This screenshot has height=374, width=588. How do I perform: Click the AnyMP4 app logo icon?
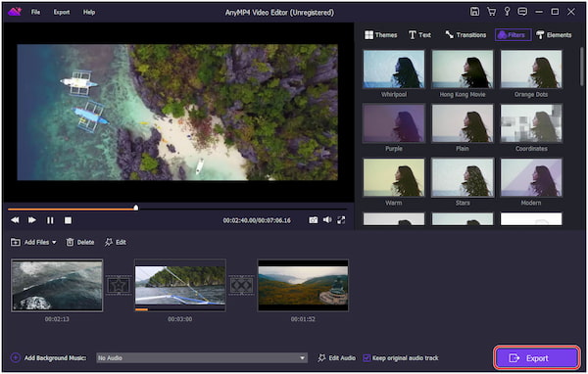tap(15, 12)
